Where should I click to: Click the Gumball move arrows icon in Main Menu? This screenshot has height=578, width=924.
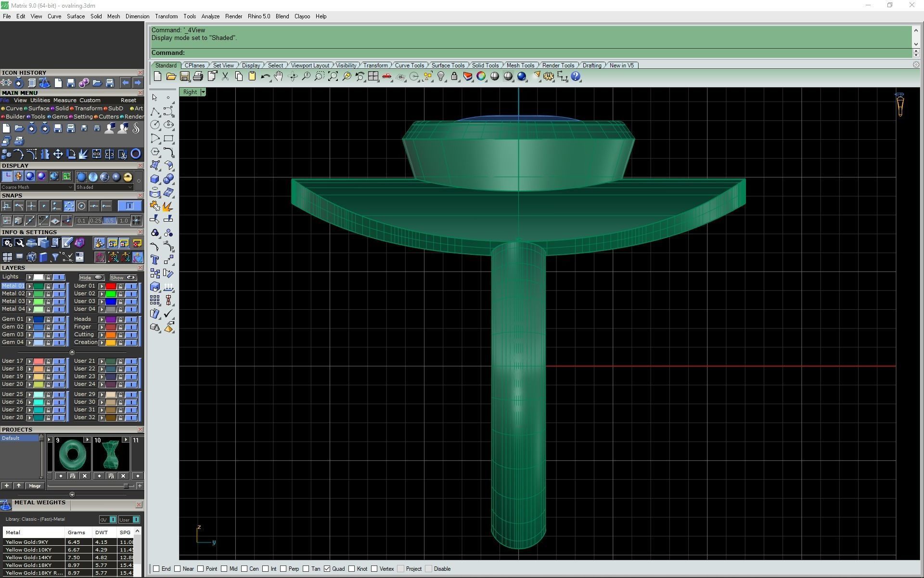(58, 154)
